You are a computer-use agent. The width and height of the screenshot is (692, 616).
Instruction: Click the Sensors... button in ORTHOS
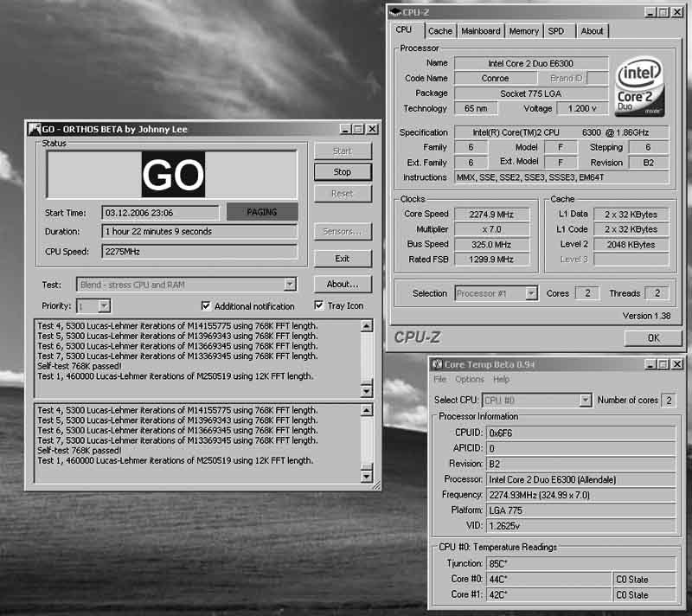pos(343,231)
